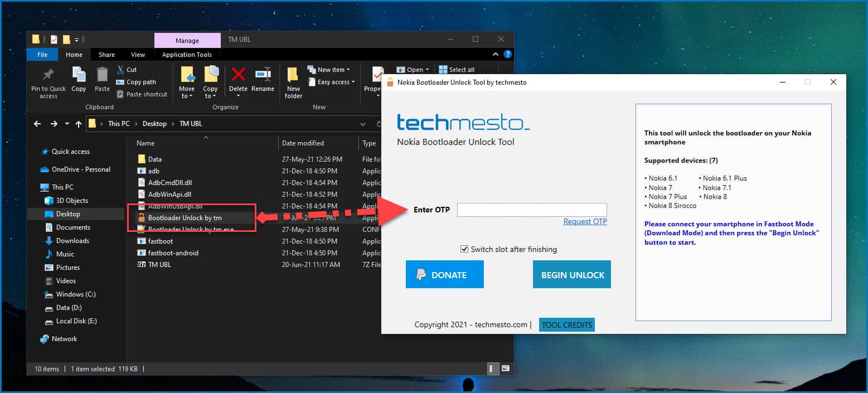Select the Data folder icon
Screen dimensions: 868x393
tap(142, 159)
